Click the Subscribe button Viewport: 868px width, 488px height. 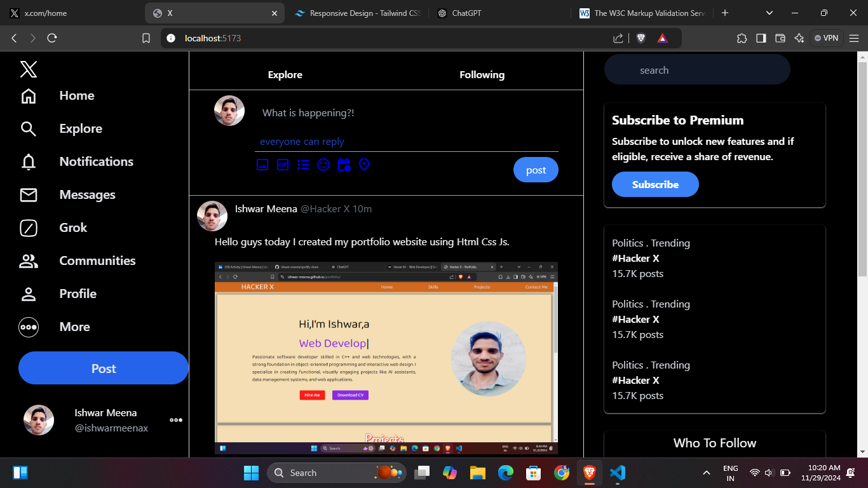pyautogui.click(x=655, y=184)
